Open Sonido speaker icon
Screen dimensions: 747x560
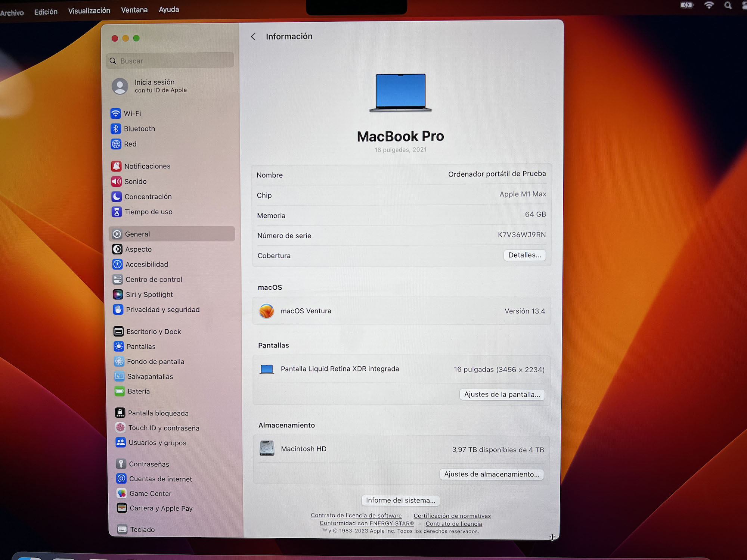117,181
